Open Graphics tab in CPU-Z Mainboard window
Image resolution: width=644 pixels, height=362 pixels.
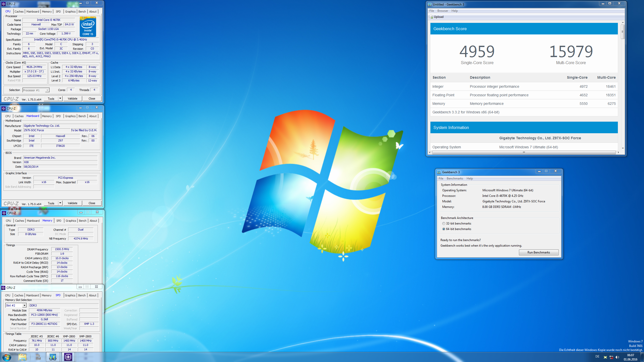coord(70,116)
